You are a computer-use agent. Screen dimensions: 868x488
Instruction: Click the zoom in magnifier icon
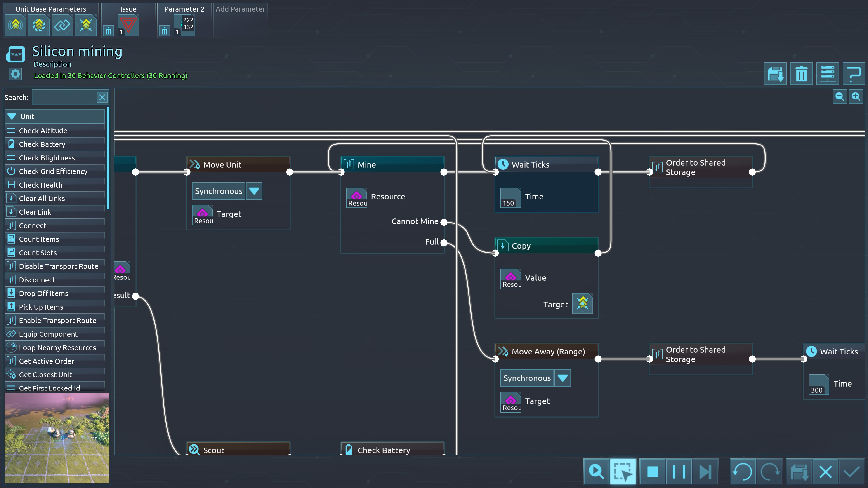tap(856, 97)
